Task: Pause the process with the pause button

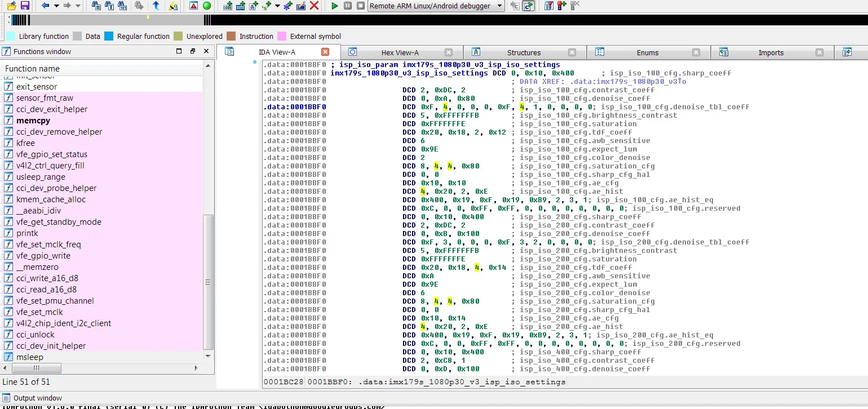Action: tap(348, 6)
